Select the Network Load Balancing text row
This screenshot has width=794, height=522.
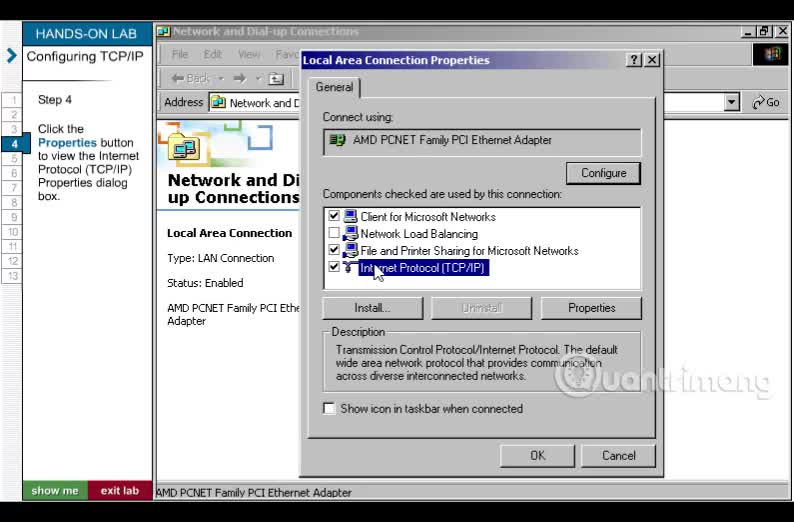(419, 234)
